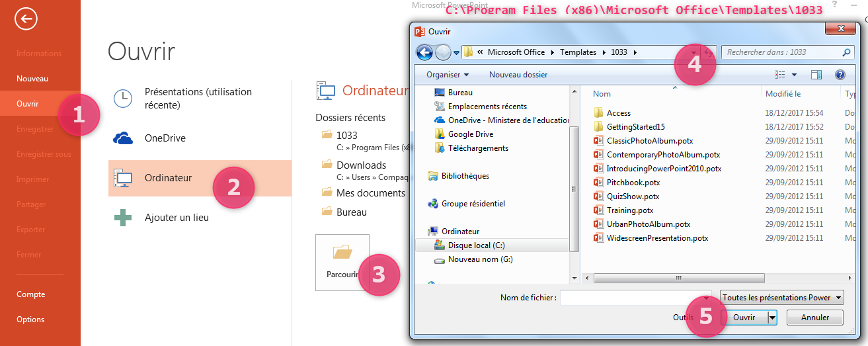
Task: Click Microsoft Office in the address breadcrumb
Action: coord(516,52)
